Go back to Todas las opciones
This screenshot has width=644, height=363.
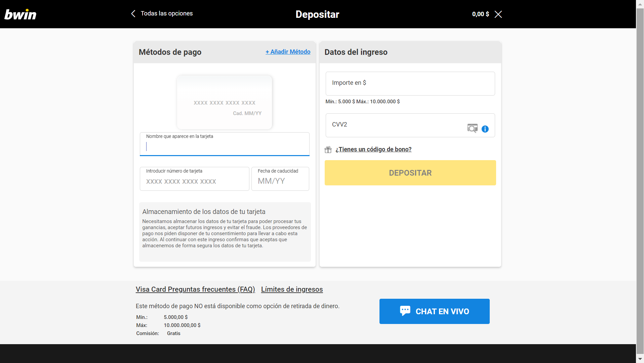pos(166,13)
